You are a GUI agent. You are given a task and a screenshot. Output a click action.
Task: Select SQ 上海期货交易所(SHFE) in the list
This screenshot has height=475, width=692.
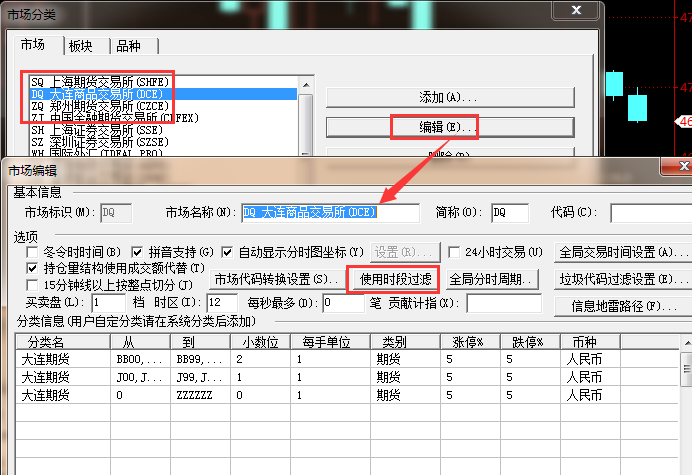[x=98, y=82]
